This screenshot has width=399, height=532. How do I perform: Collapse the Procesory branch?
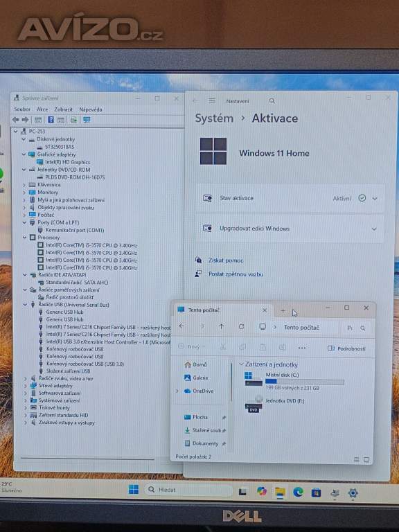[x=24, y=238]
